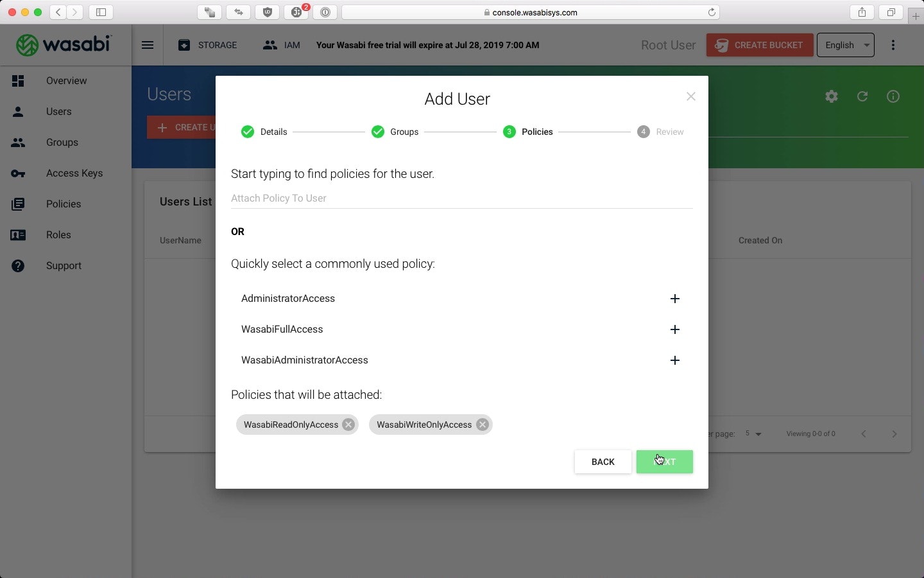
Task: Click the CREATE BUCKET button
Action: click(x=760, y=45)
